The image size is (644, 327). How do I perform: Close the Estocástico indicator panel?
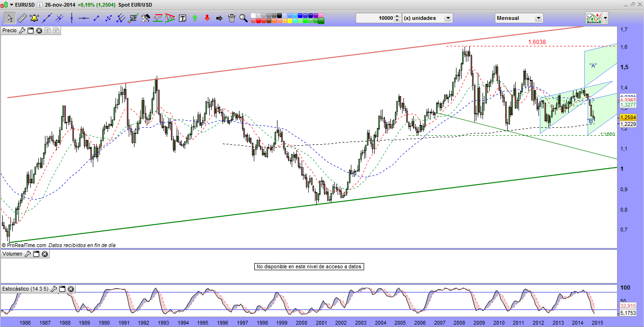click(x=71, y=289)
